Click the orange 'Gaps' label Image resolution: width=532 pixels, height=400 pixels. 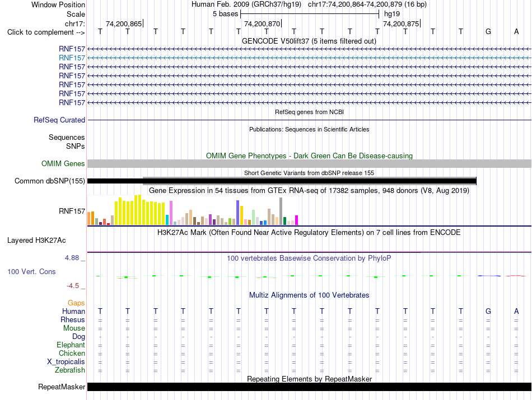[x=76, y=303]
